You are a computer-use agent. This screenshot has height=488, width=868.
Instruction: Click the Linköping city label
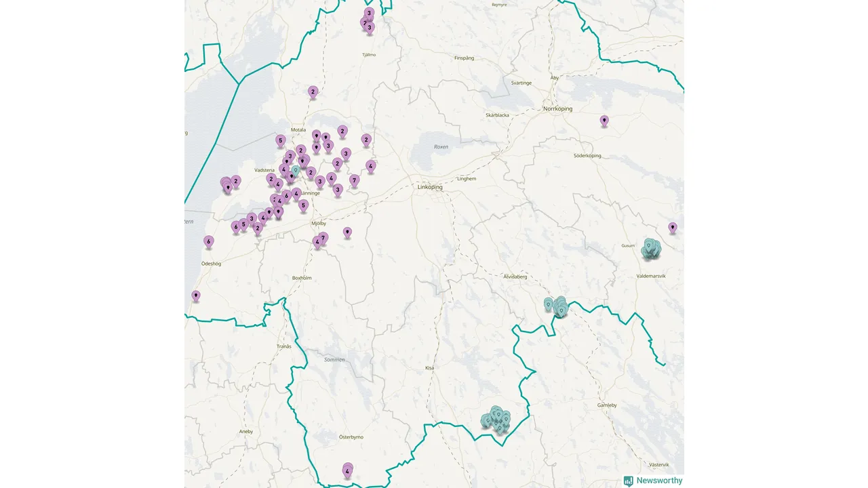430,187
